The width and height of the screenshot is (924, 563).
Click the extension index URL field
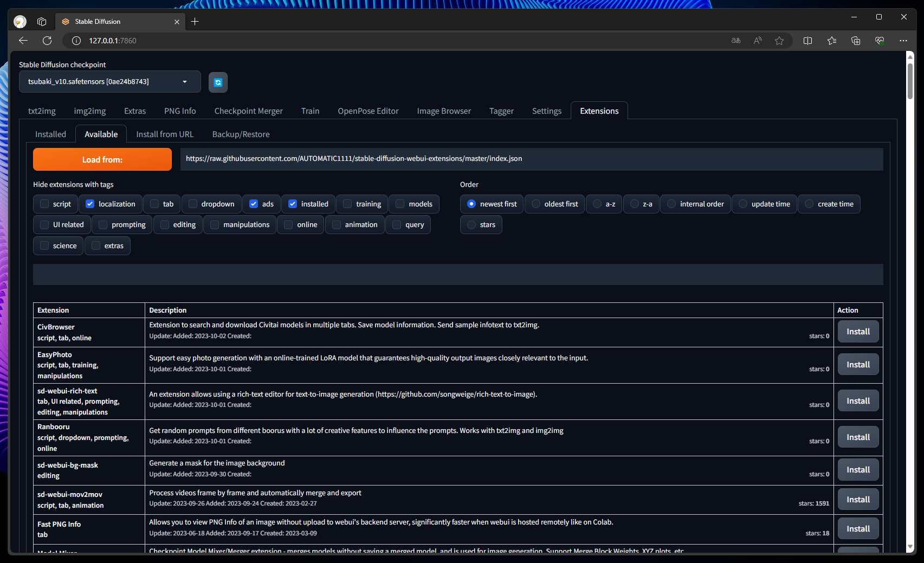point(531,159)
